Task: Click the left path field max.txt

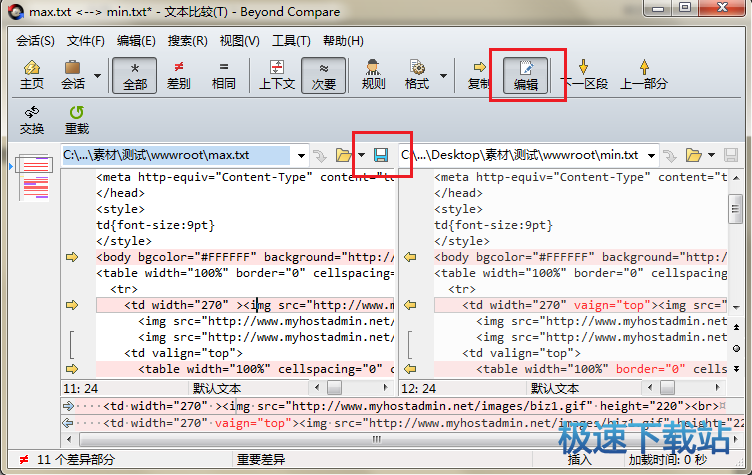Action: 176,155
